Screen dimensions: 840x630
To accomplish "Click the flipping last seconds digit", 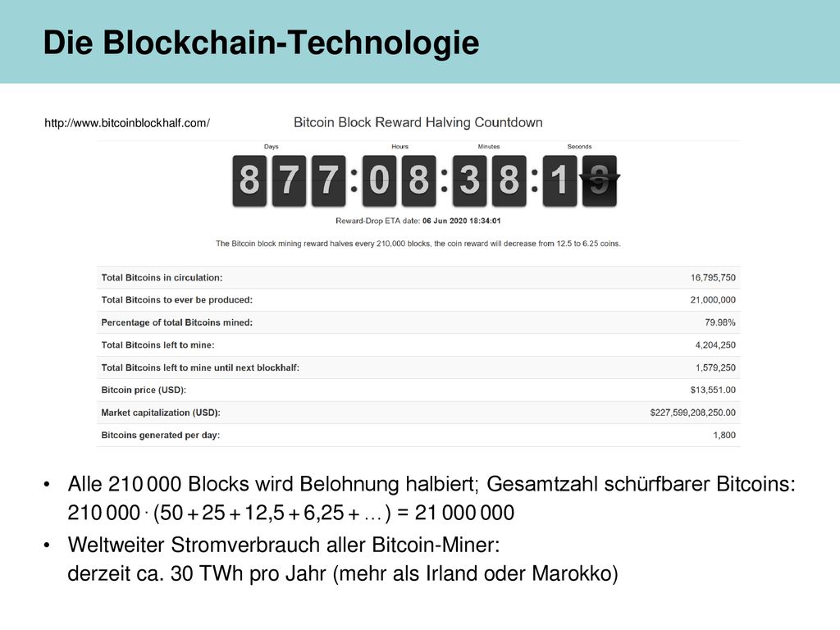I will tap(600, 180).
